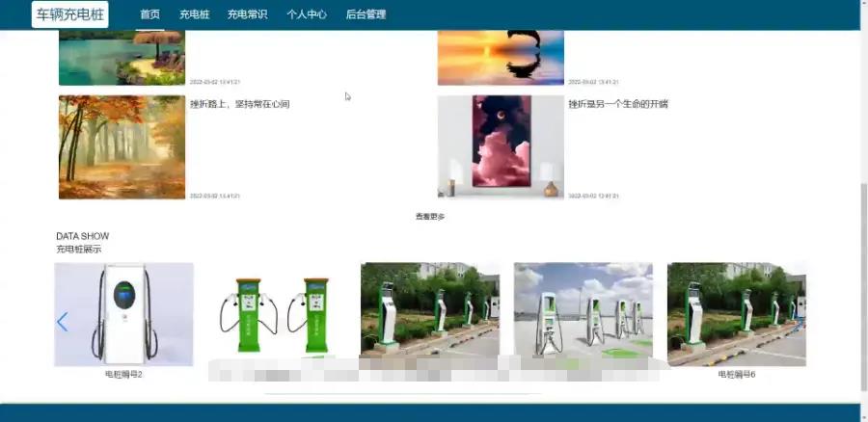Image resolution: width=868 pixels, height=422 pixels.
Task: Click the DATA SHOW heading
Action: [x=83, y=236]
